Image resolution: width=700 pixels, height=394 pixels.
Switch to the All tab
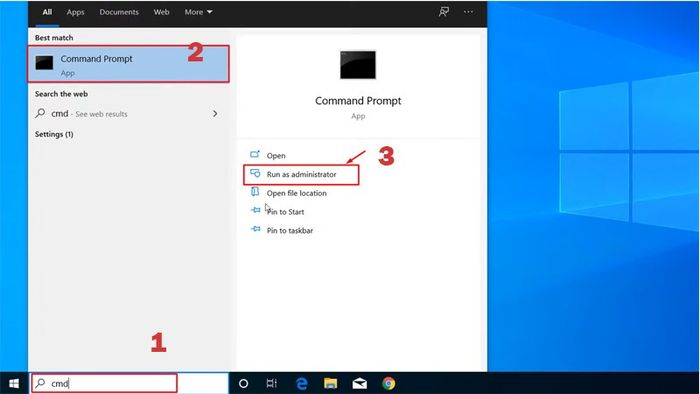point(47,12)
